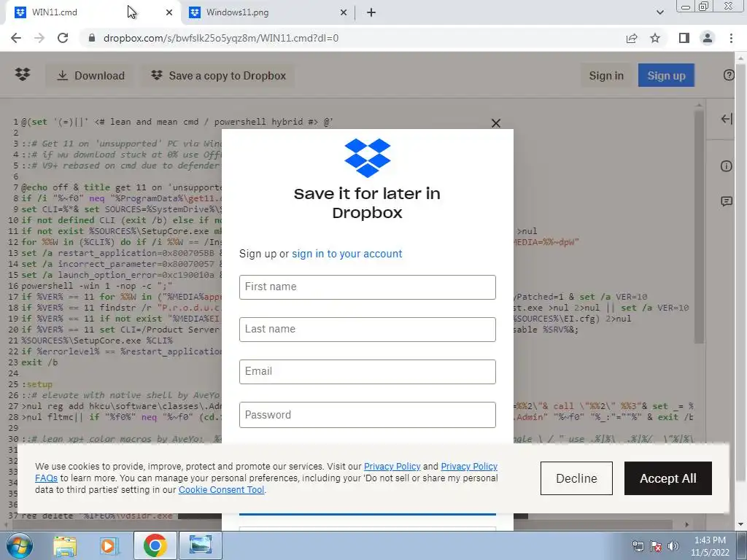This screenshot has width=747, height=560.
Task: Go back with the browser back arrow
Action: [16, 38]
